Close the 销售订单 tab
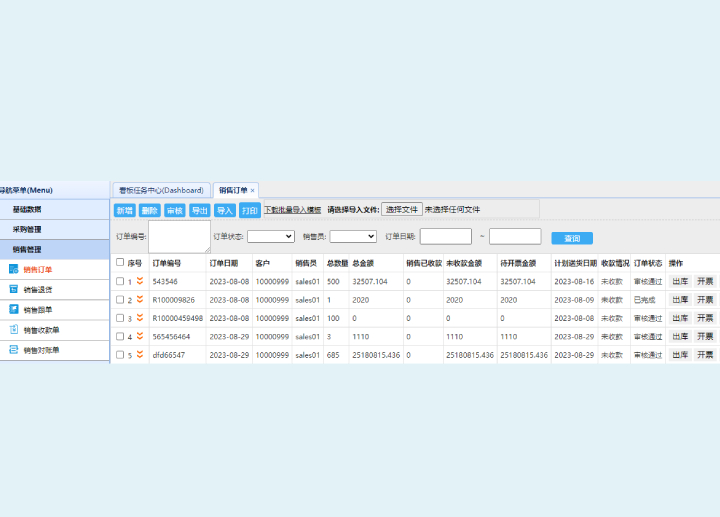Image resolution: width=720 pixels, height=517 pixels. 252,190
